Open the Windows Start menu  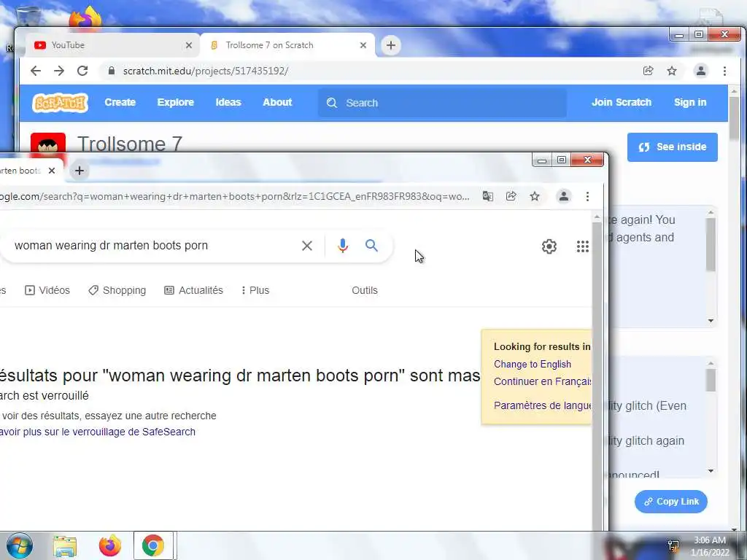click(20, 545)
